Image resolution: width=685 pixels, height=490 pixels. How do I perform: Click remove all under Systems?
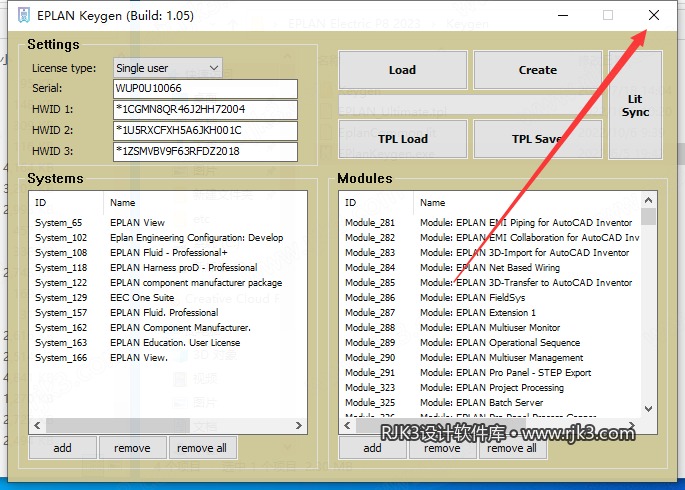point(202,448)
